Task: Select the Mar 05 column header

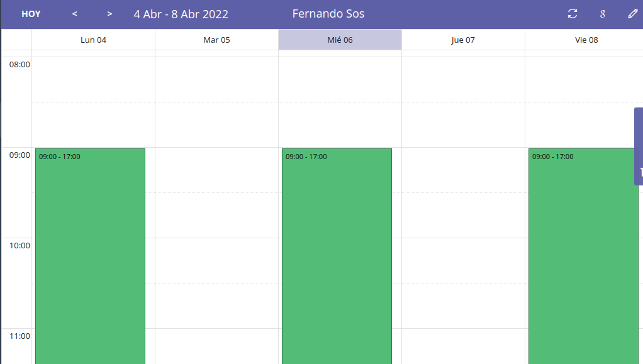Action: 216,39
